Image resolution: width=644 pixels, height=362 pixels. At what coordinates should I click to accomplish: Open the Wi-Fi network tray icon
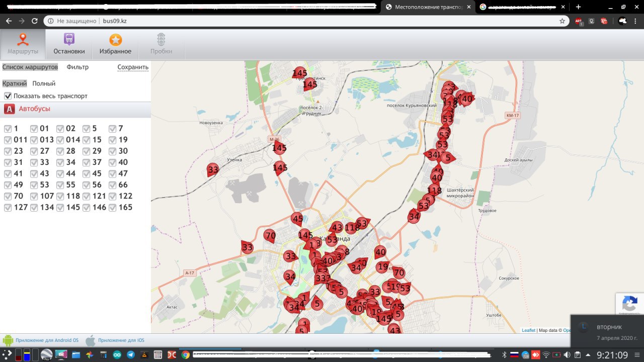546,354
